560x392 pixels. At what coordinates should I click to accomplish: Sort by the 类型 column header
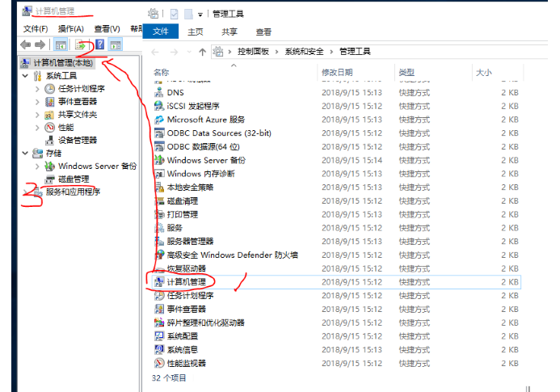click(406, 73)
